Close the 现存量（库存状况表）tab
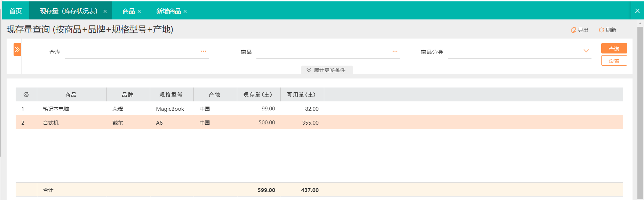The width and height of the screenshot is (644, 200). click(105, 11)
